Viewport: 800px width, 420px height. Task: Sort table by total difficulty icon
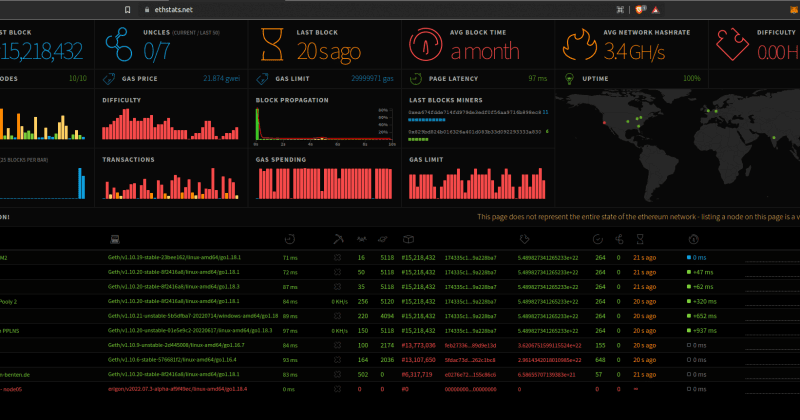point(524,239)
